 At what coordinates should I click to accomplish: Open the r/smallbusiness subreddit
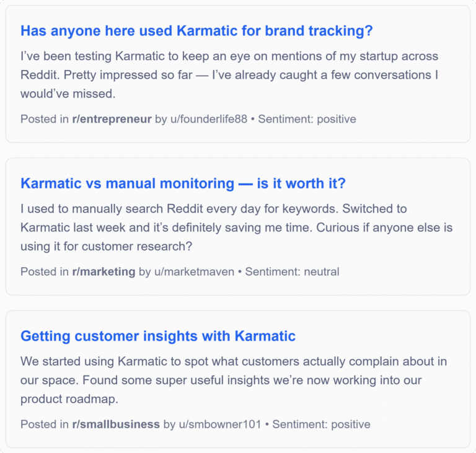pyautogui.click(x=116, y=424)
